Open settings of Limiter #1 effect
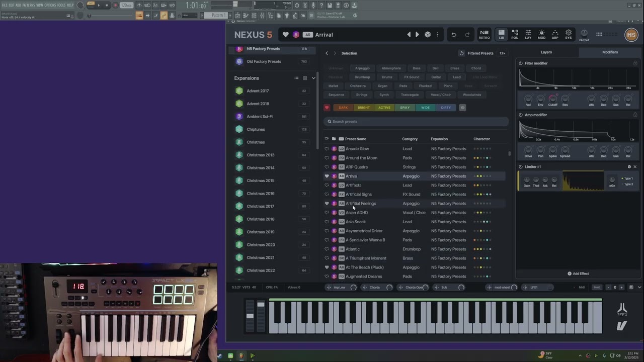Image resolution: width=644 pixels, height=362 pixels. [x=629, y=167]
